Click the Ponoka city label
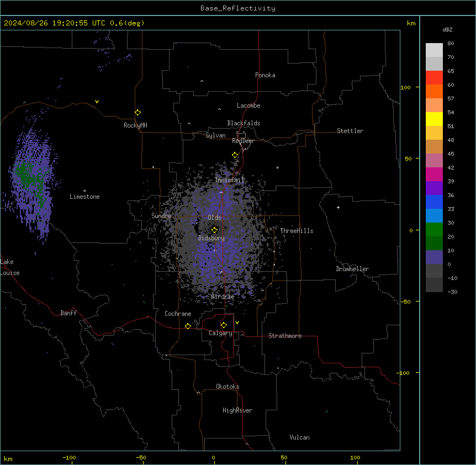Screen dimensions: 476x465 pos(265,75)
